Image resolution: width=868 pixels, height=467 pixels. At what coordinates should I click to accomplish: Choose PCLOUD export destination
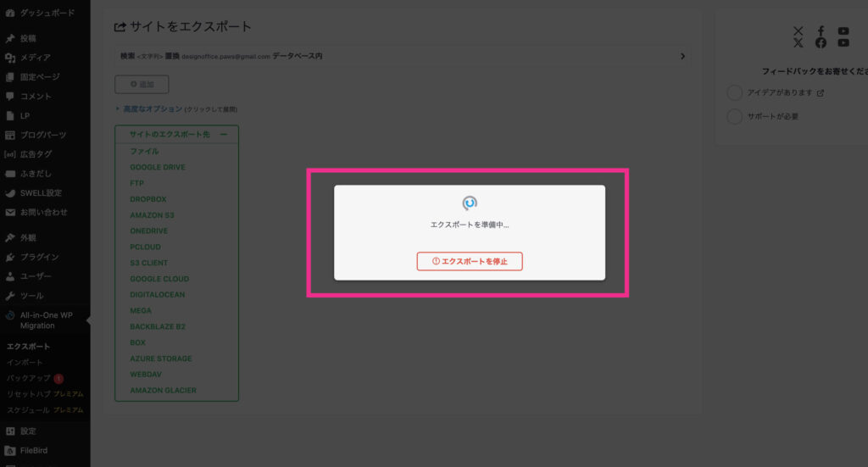(x=145, y=247)
